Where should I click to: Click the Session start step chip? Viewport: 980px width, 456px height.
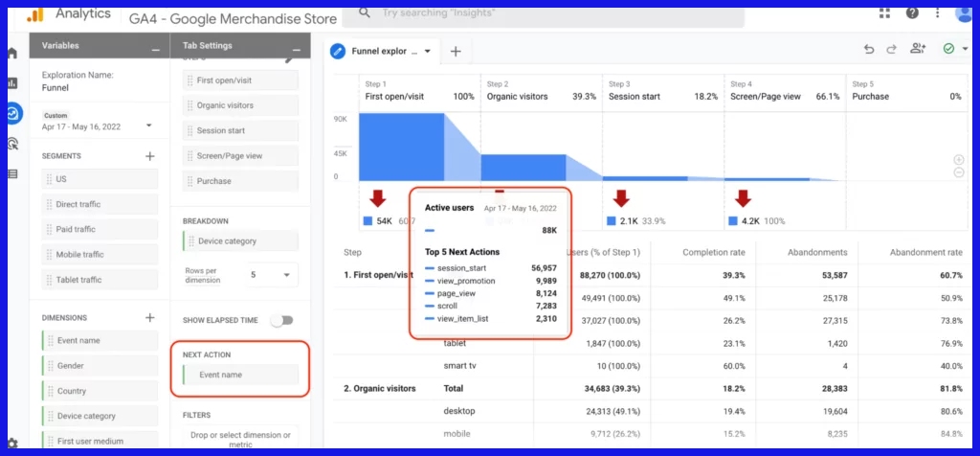click(x=240, y=130)
